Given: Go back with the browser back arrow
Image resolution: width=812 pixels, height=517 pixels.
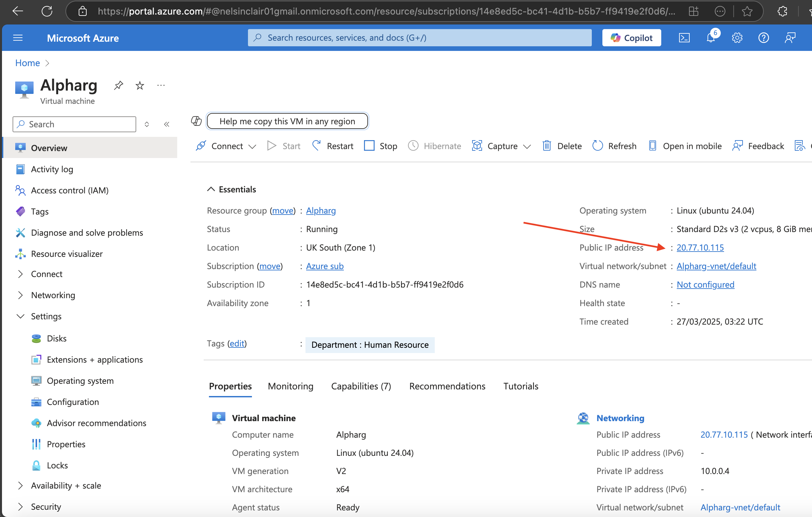Looking at the screenshot, I should (18, 11).
